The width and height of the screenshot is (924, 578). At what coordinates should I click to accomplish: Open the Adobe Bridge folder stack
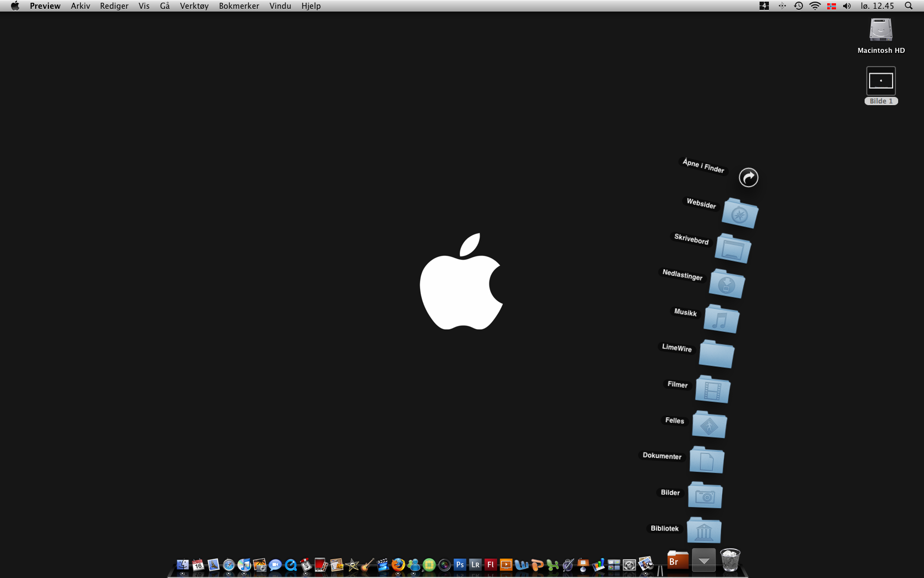coord(678,560)
